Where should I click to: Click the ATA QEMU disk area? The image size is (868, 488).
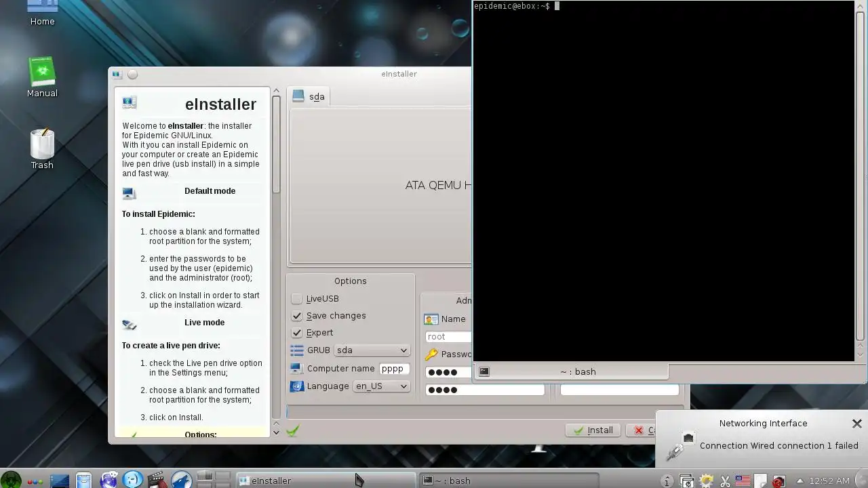(381, 186)
